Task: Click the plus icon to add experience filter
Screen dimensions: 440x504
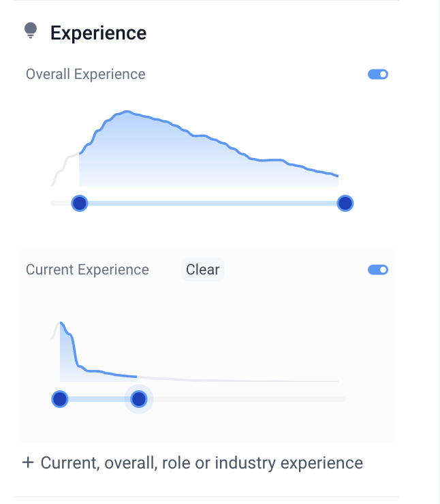Action: click(x=28, y=463)
